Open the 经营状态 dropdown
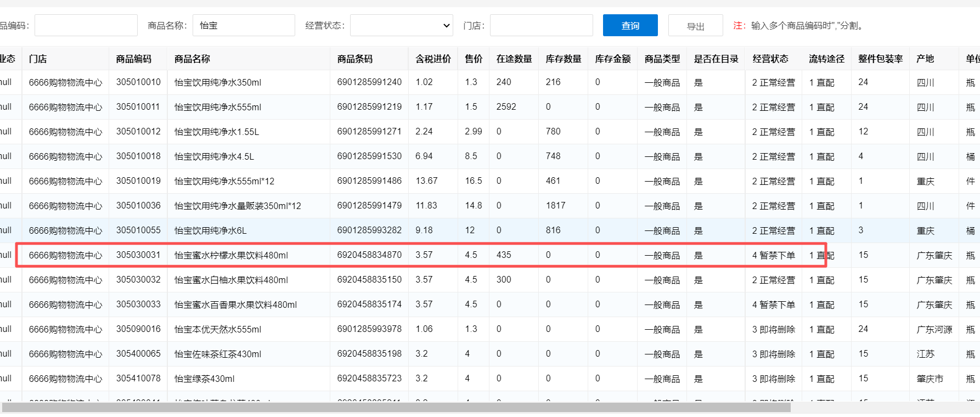980x417 pixels. 401,26
